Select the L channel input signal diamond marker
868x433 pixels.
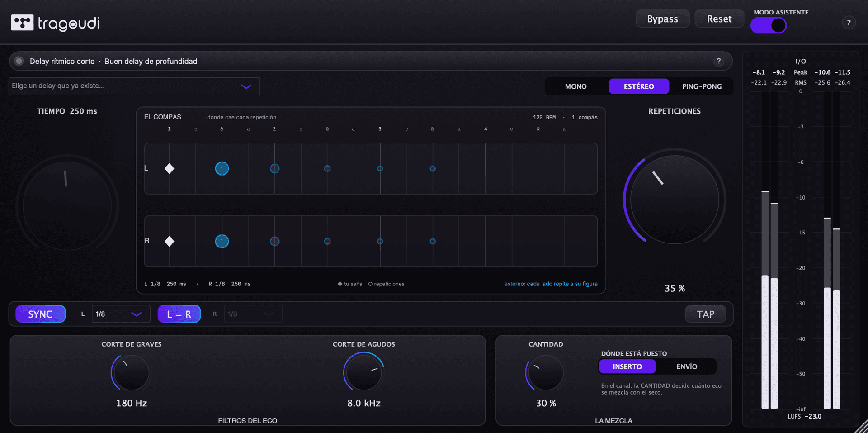tap(170, 168)
